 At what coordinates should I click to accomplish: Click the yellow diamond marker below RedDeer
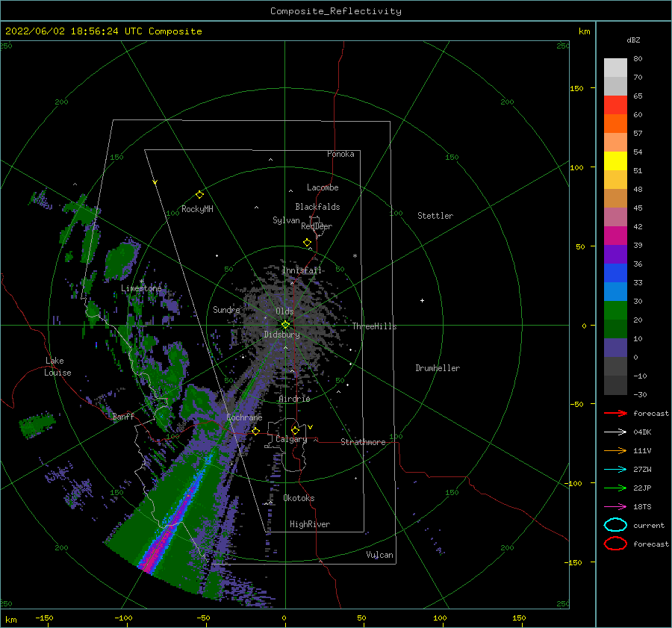coord(307,243)
